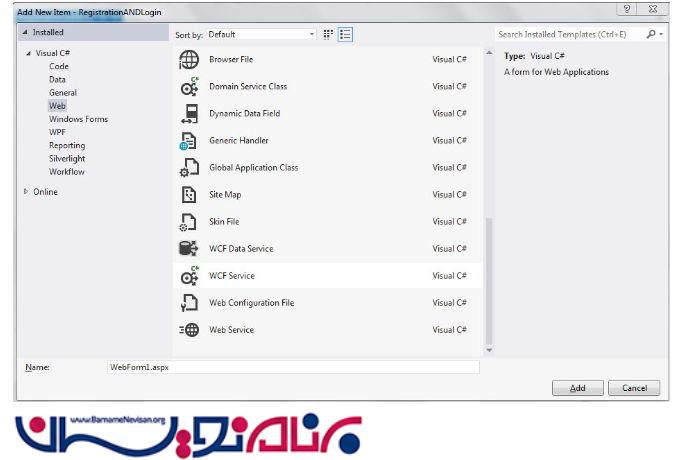Select the WCF Service icon
The height and width of the screenshot is (460, 676).
click(x=189, y=275)
